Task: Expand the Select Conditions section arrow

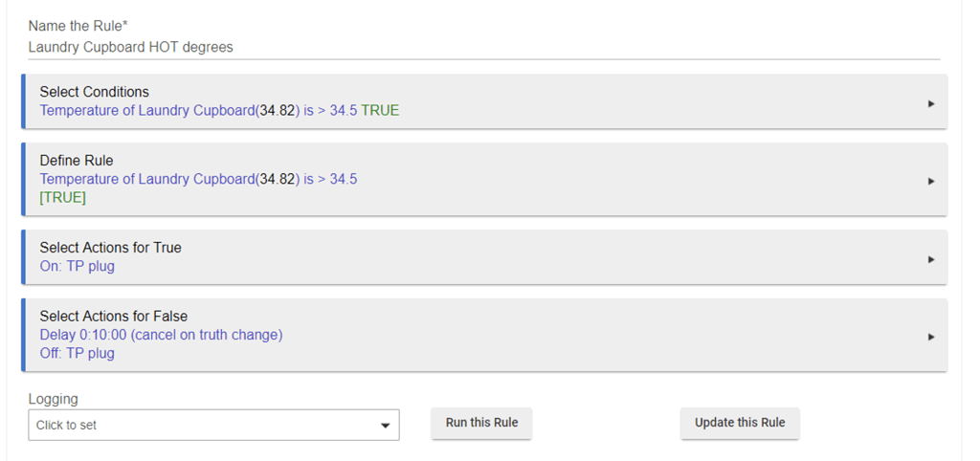Action: [x=931, y=103]
